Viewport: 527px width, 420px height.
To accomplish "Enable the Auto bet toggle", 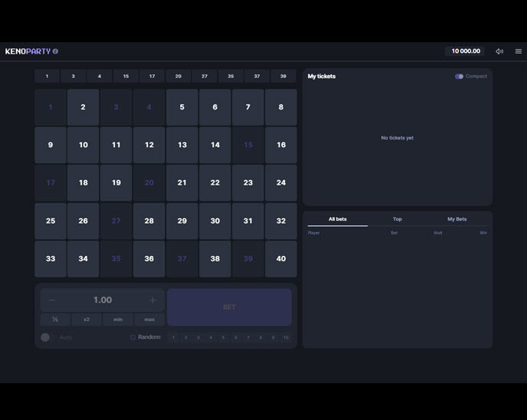I will pos(45,337).
